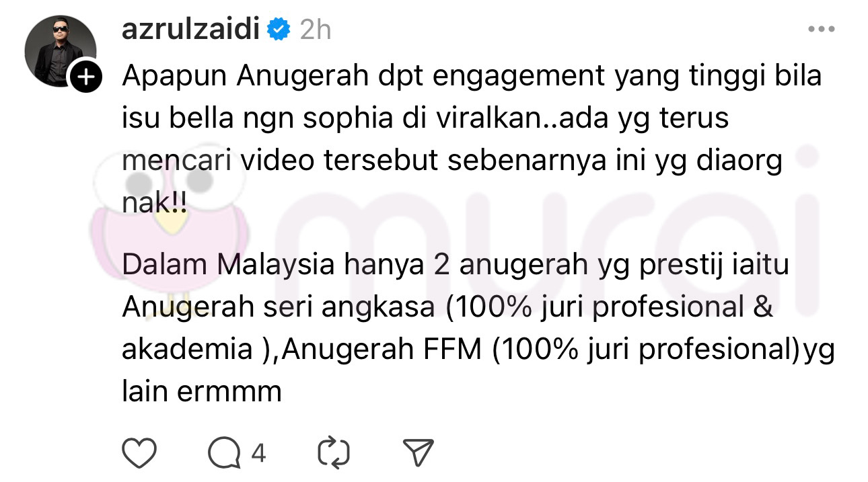Click the line mentioning 'isu bella ngn sophia'
The width and height of the screenshot is (868, 482).
tap(425, 120)
